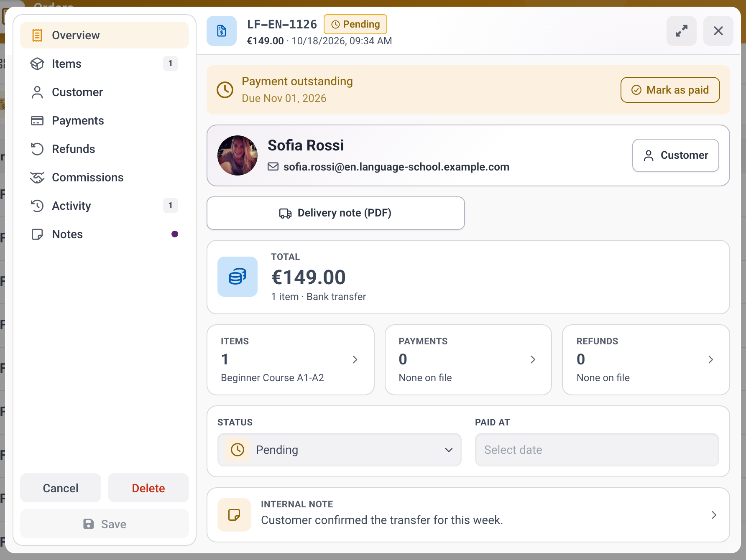Expand the Items summary card
Image resolution: width=746 pixels, height=560 pixels.
point(291,360)
